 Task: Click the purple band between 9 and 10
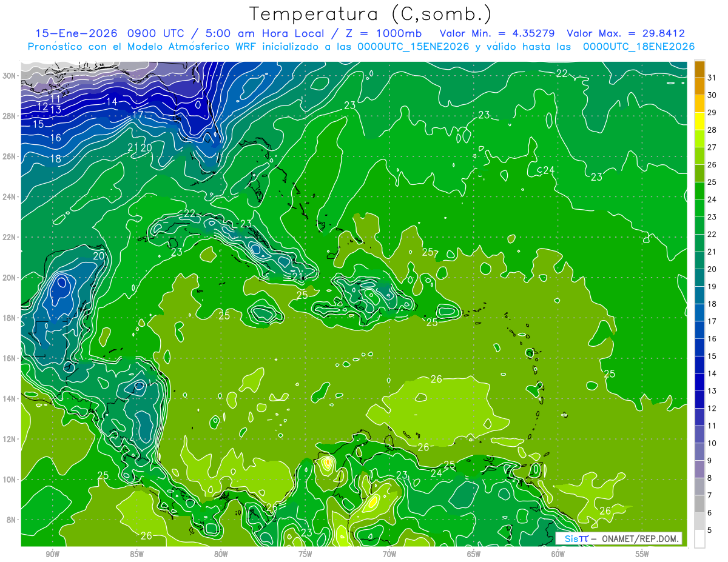(699, 452)
